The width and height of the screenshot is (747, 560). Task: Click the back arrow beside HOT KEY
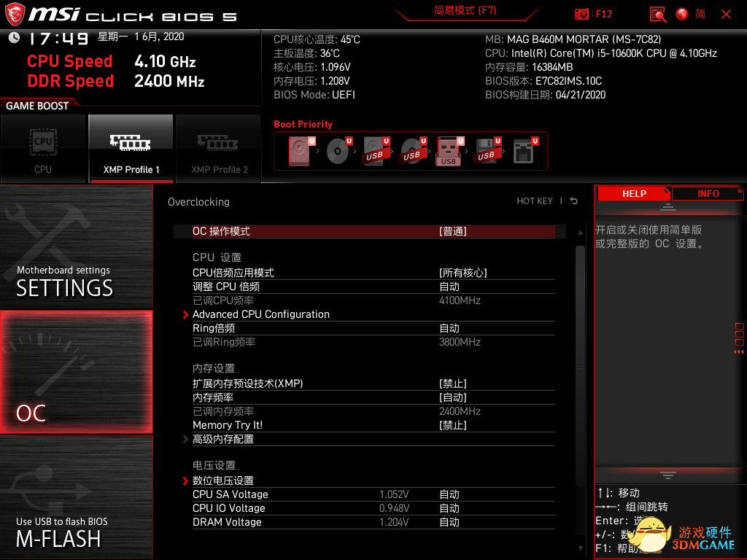[x=574, y=201]
